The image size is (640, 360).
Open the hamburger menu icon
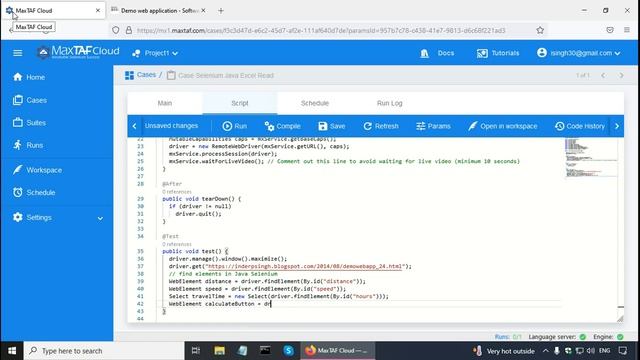pyautogui.click(x=18, y=53)
